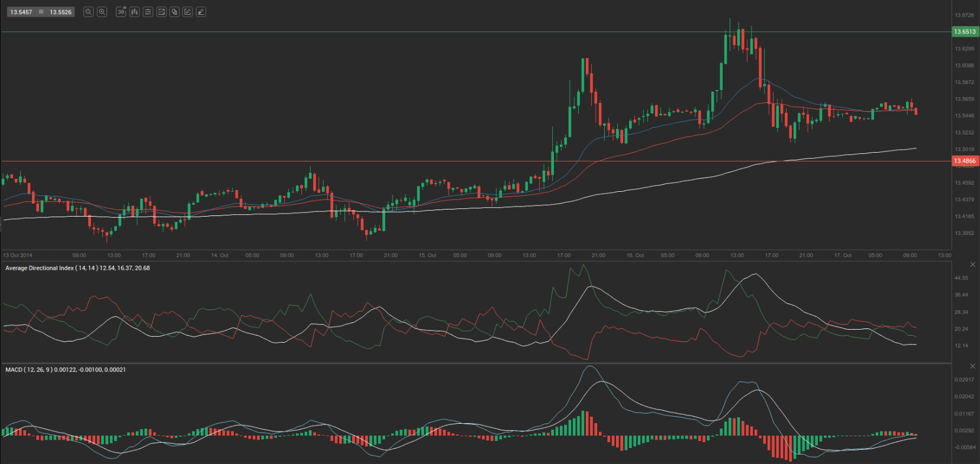Click the 15. Oct date on time axis
Image resolution: width=980 pixels, height=464 pixels.
click(x=427, y=256)
